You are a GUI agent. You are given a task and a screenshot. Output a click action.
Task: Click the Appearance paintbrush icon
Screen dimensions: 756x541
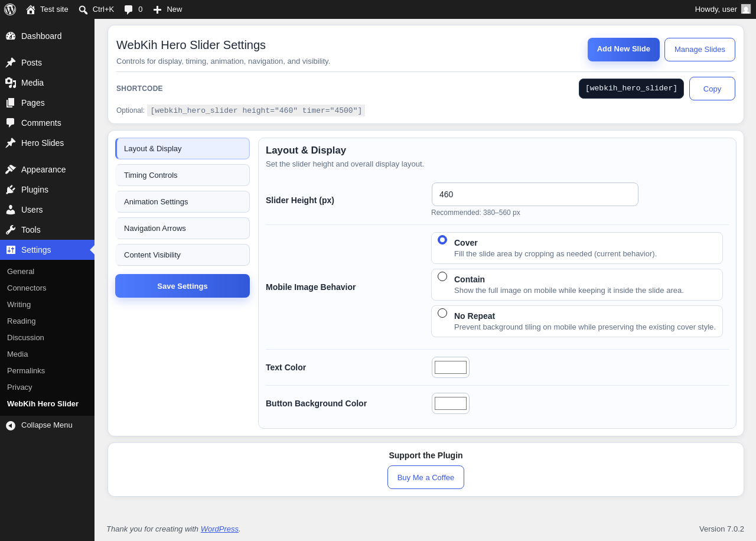click(x=11, y=170)
